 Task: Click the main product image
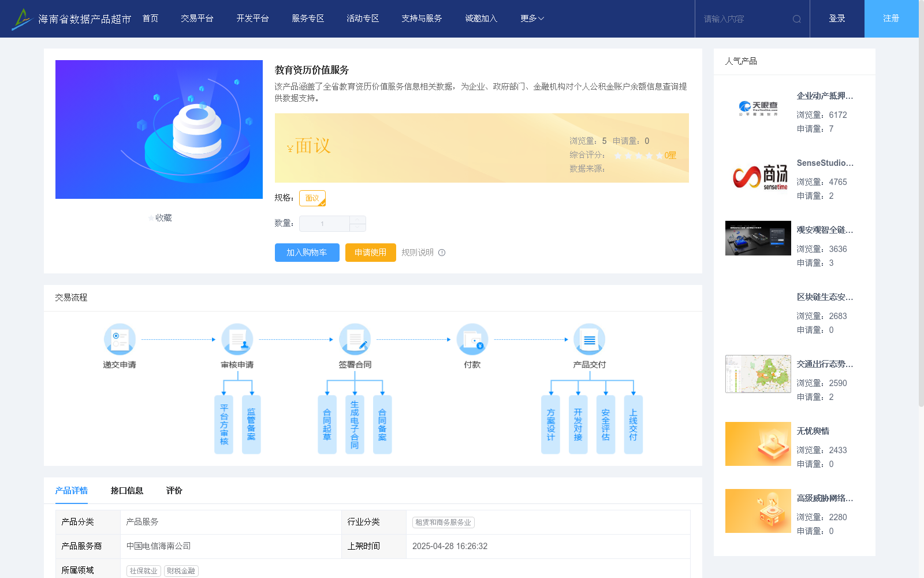point(159,129)
